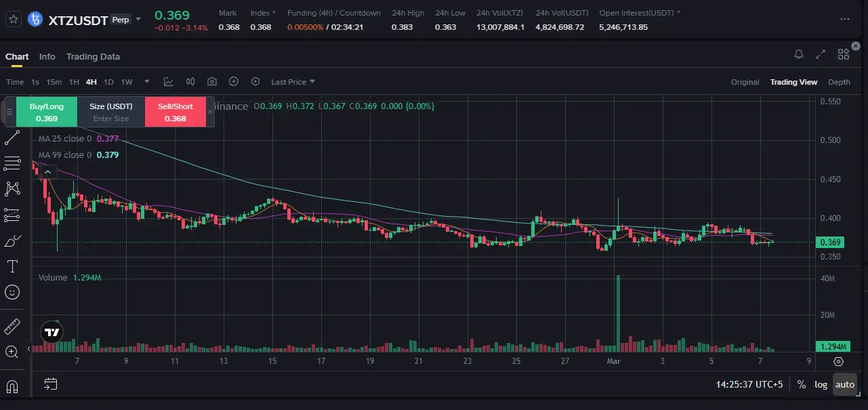Expand more time intervals dropdown
This screenshot has width=868, height=410.
(147, 82)
